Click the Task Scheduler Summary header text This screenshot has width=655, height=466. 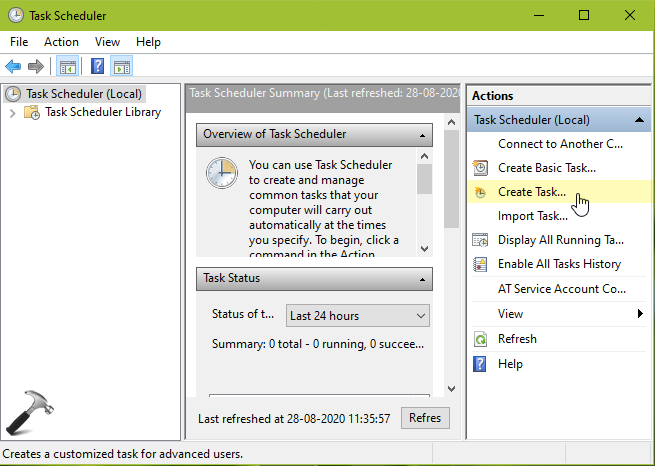[x=324, y=93]
